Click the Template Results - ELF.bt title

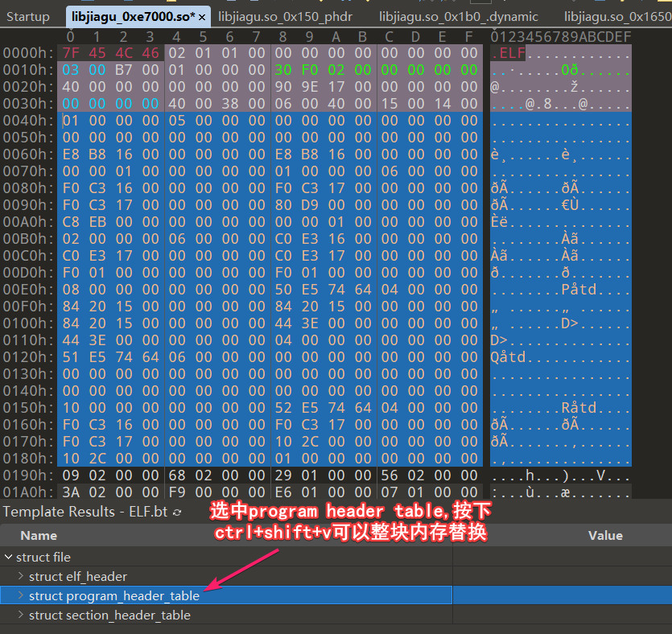85,512
